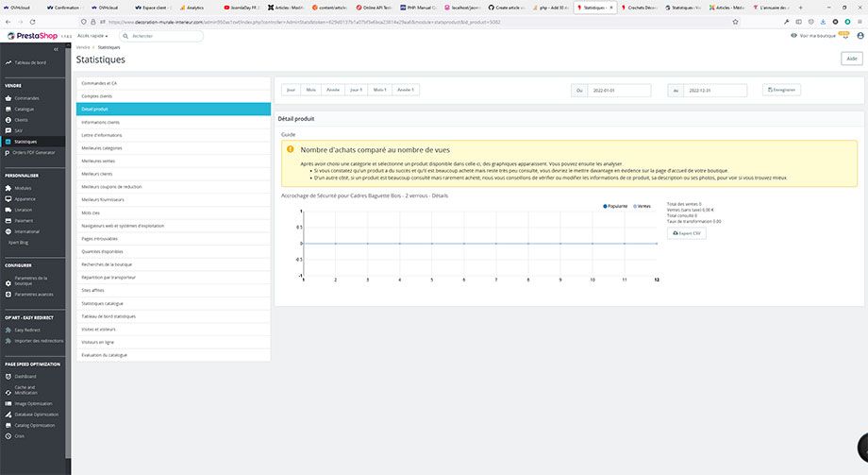Image resolution: width=868 pixels, height=475 pixels.
Task: Select Meilleurs clients stats module
Action: 174,174
